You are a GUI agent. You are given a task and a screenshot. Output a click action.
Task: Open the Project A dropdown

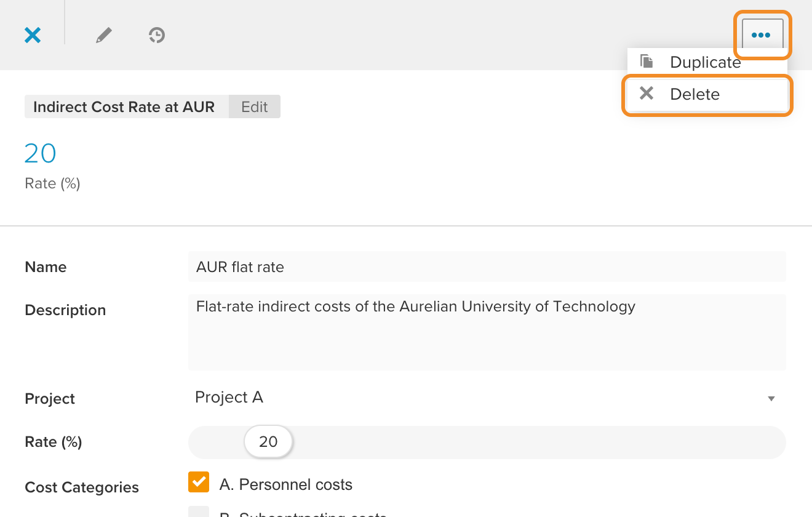(x=487, y=398)
